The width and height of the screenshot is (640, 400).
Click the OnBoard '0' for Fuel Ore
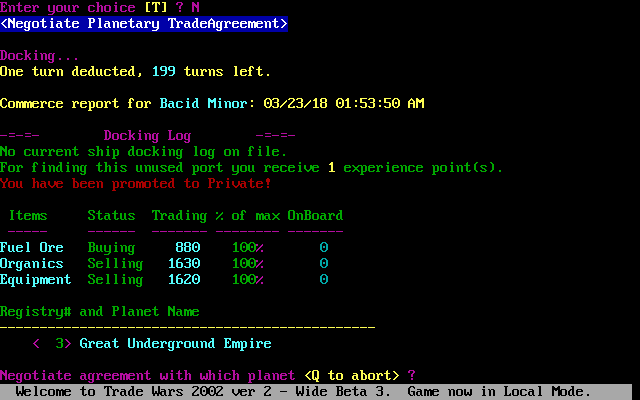pyautogui.click(x=324, y=248)
